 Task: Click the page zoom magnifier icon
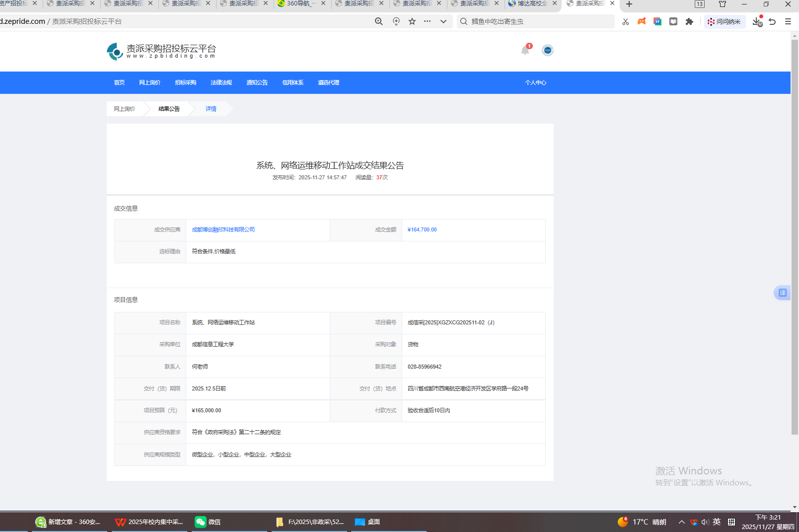click(x=379, y=21)
